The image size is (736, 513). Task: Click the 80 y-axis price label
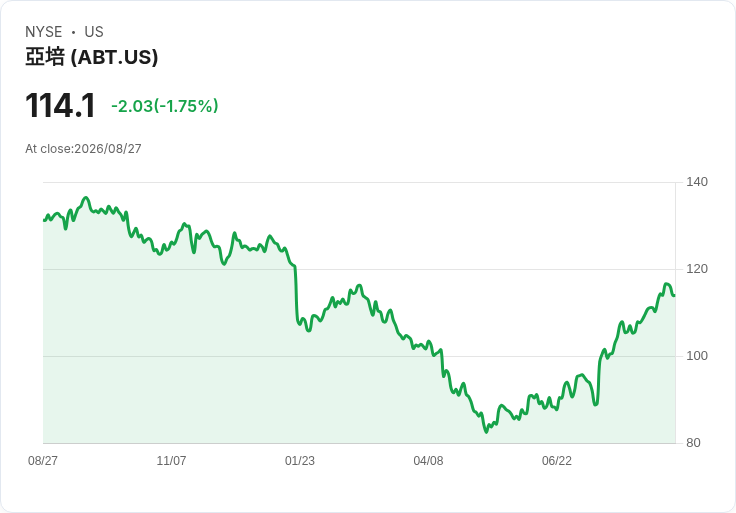click(693, 443)
